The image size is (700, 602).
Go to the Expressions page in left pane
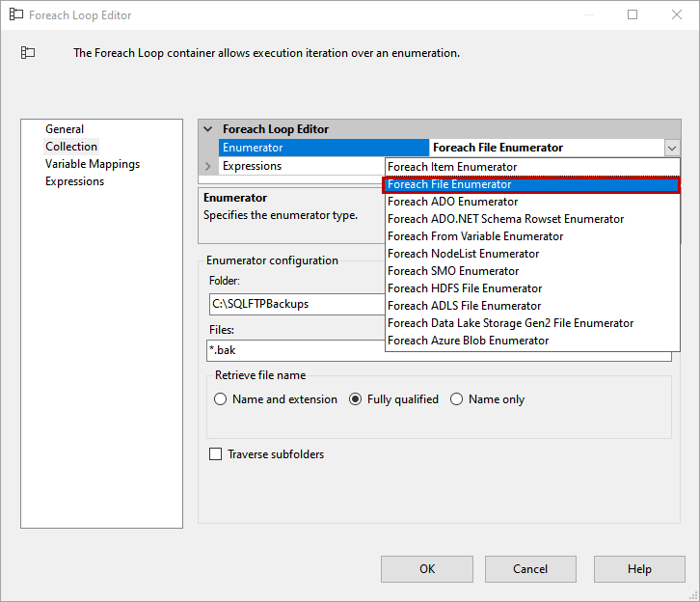75,181
